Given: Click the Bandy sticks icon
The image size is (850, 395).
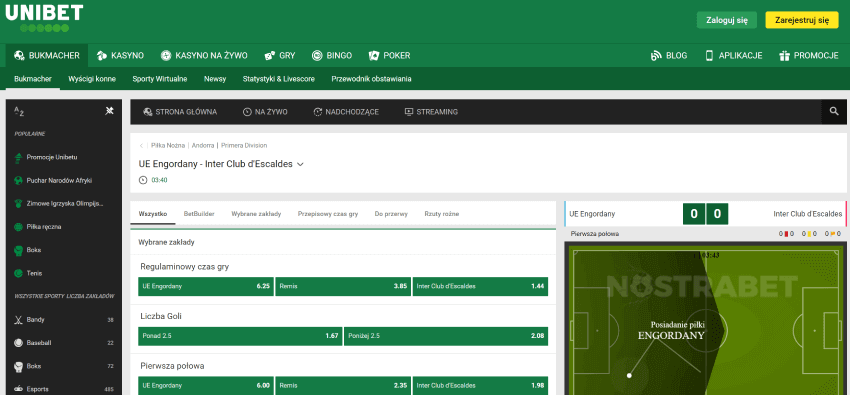Looking at the screenshot, I should click(18, 320).
